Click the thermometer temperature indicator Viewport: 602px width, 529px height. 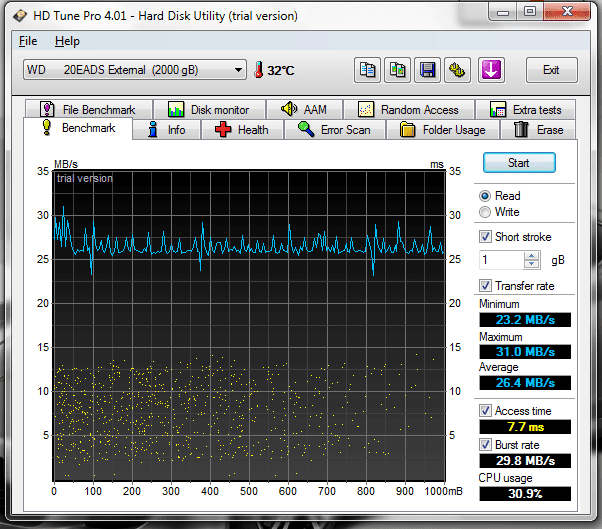[x=258, y=71]
